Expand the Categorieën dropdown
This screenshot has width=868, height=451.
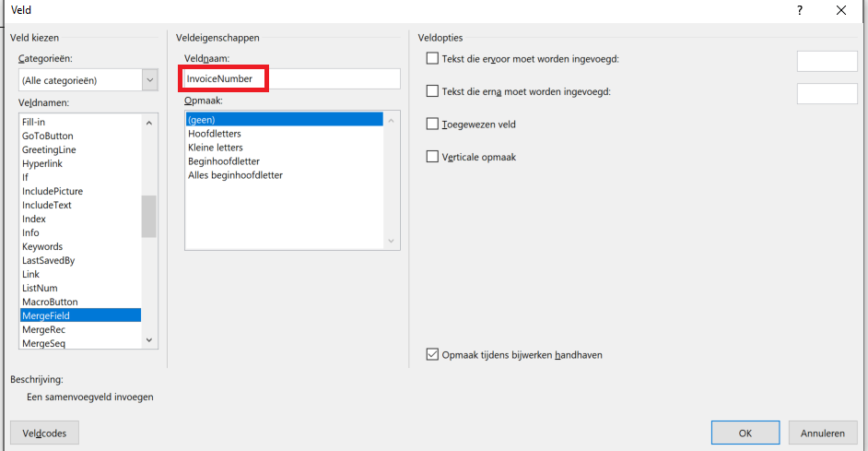(150, 80)
